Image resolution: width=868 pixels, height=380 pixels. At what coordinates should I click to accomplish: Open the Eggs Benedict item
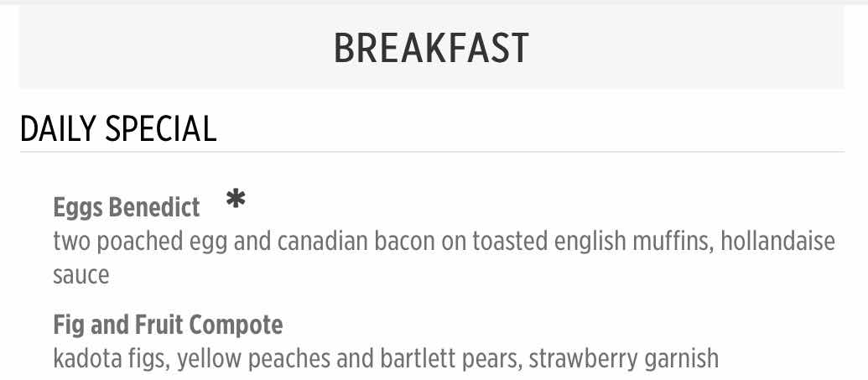[x=126, y=208]
